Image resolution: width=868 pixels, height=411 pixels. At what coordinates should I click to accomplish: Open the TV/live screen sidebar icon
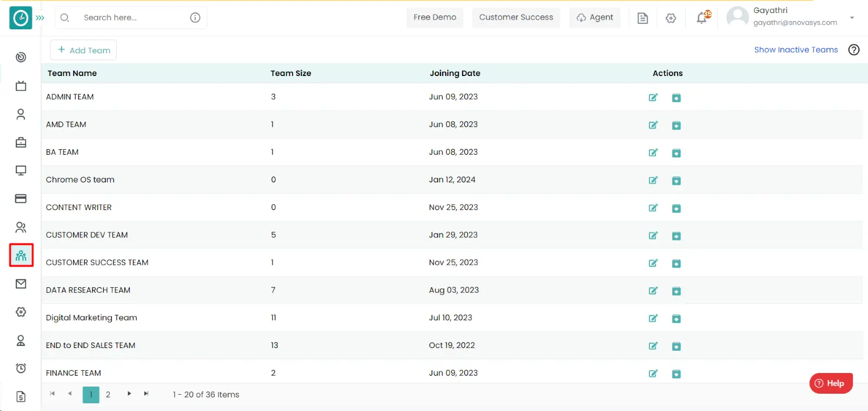click(x=21, y=86)
